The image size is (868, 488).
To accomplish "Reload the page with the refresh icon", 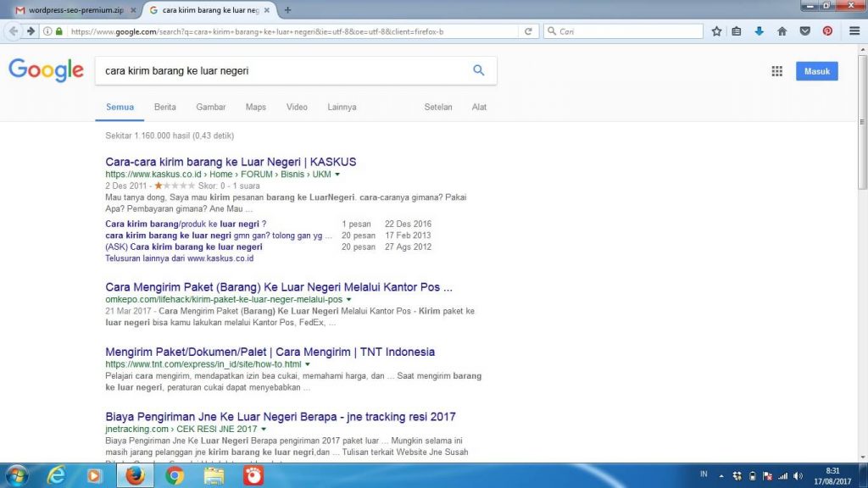I will (528, 31).
